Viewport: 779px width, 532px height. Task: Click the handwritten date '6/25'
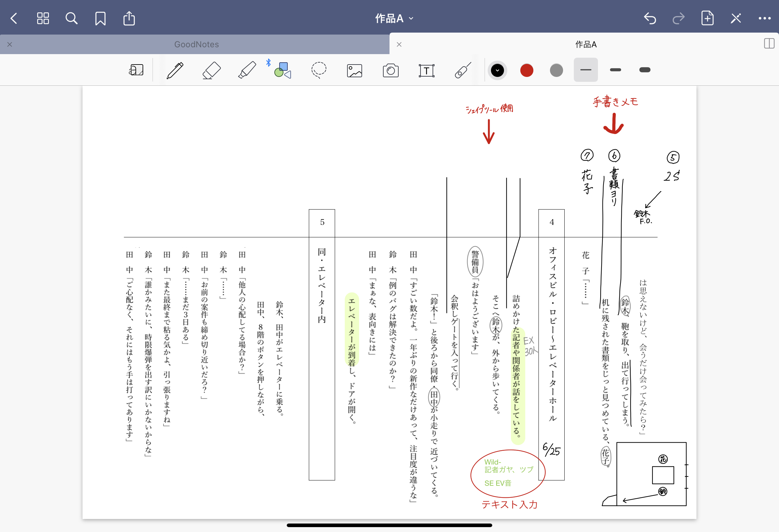(x=551, y=449)
